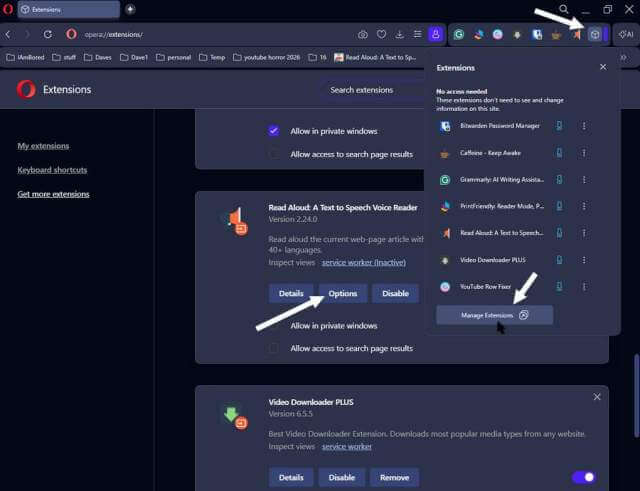Click the purple profile account icon
Screen dimensions: 640x491
[x=436, y=35]
